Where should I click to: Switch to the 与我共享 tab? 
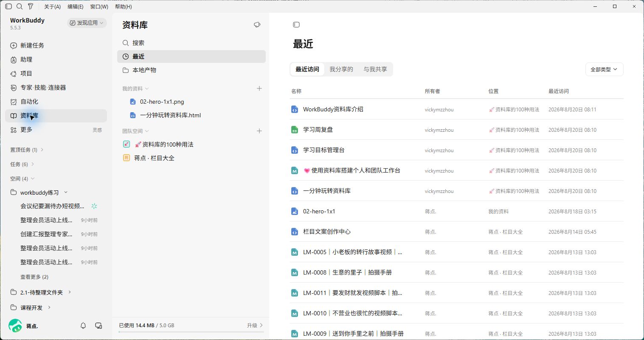coord(375,69)
